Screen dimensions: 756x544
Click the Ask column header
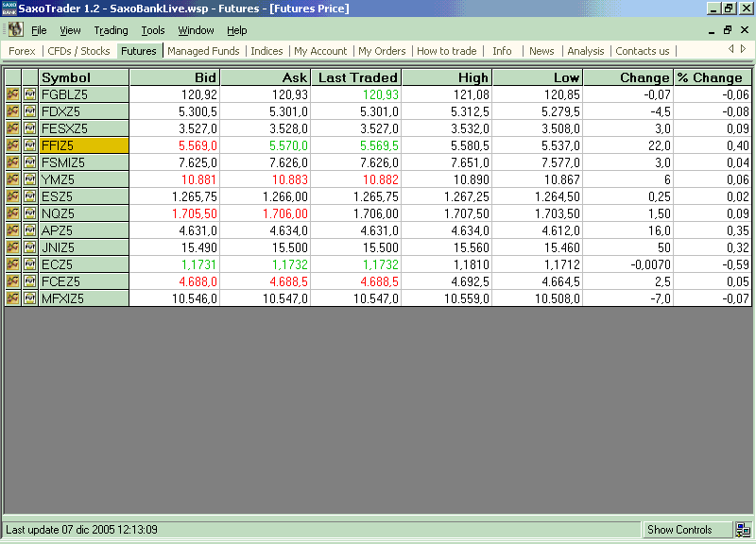pyautogui.click(x=266, y=77)
